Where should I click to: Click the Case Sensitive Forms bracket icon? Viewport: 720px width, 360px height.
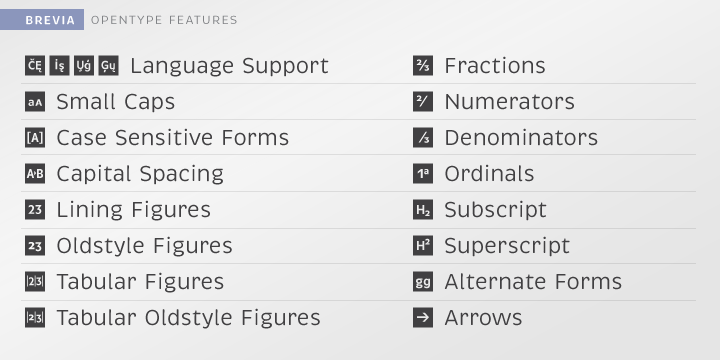pos(35,137)
